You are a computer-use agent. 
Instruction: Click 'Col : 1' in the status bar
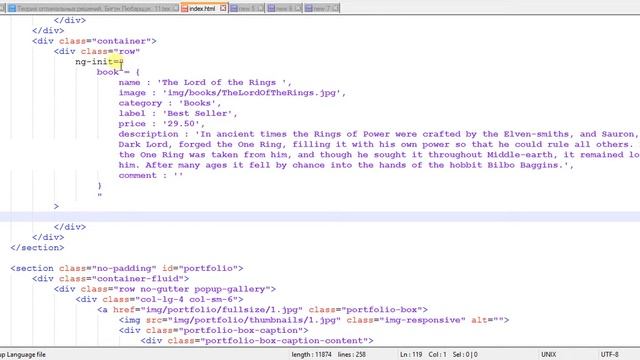438,354
